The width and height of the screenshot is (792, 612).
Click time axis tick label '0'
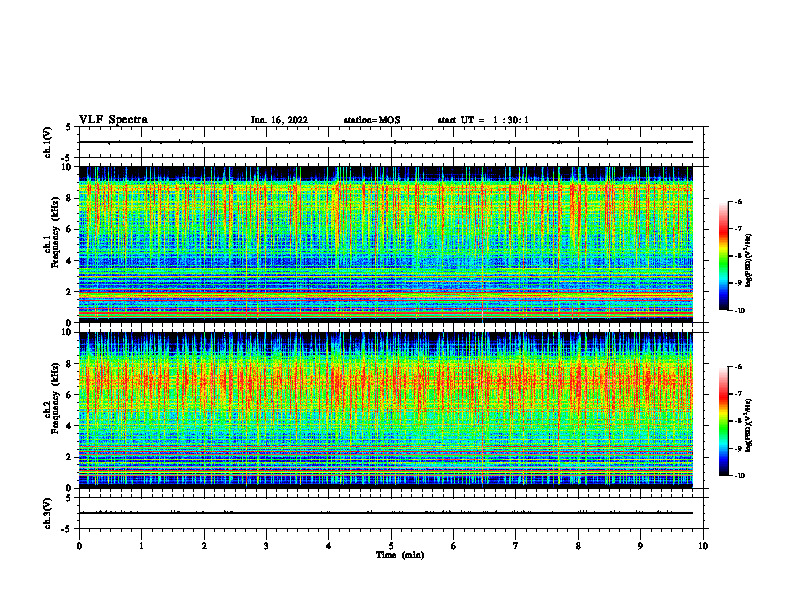(79, 546)
